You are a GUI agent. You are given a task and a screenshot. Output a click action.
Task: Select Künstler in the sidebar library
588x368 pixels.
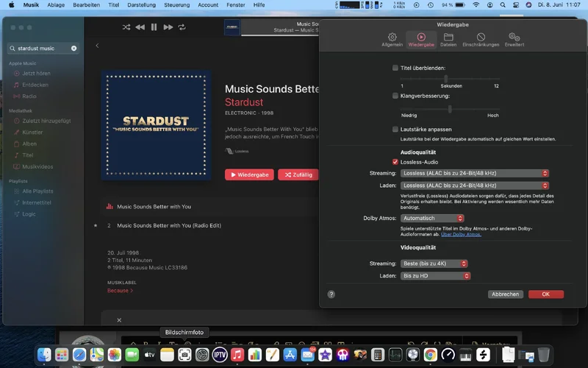(x=33, y=132)
